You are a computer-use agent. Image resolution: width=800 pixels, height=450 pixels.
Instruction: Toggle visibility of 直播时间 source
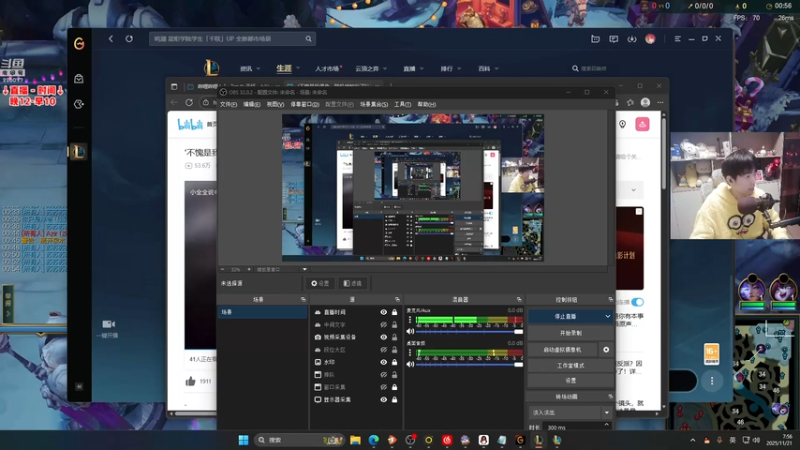click(x=383, y=312)
